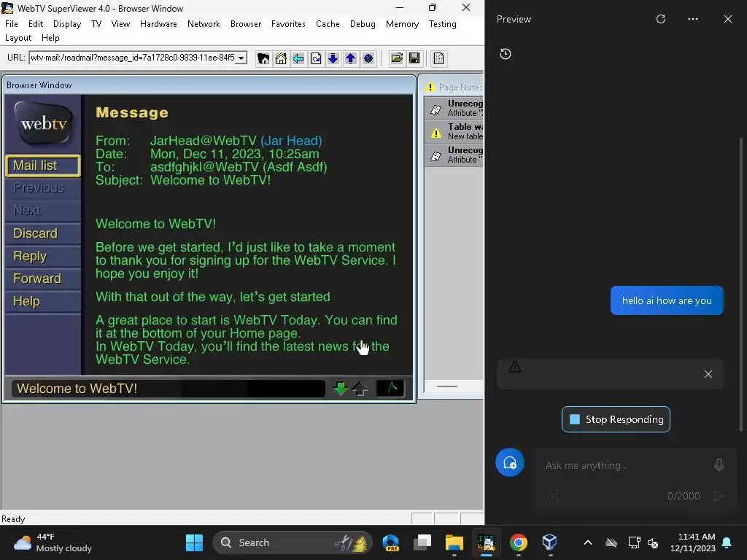Click the blue up-arrow toolbar icon
This screenshot has width=747, height=560.
(351, 58)
